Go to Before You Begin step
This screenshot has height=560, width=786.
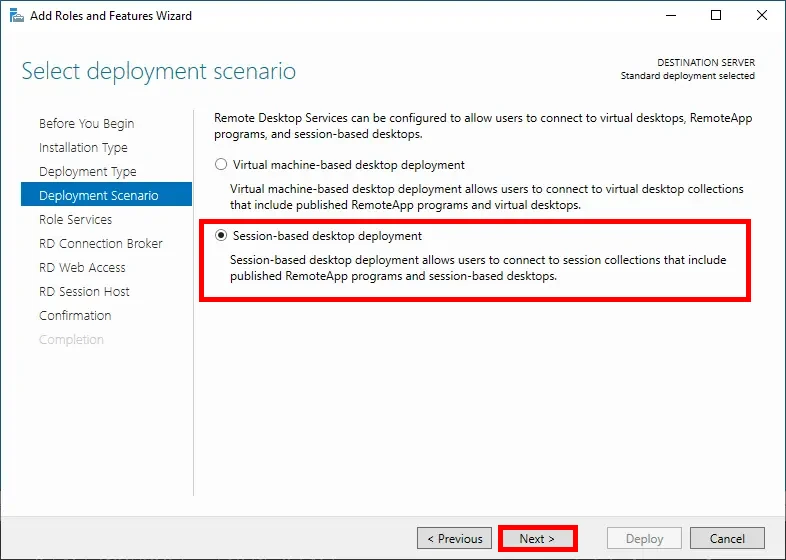coord(86,124)
